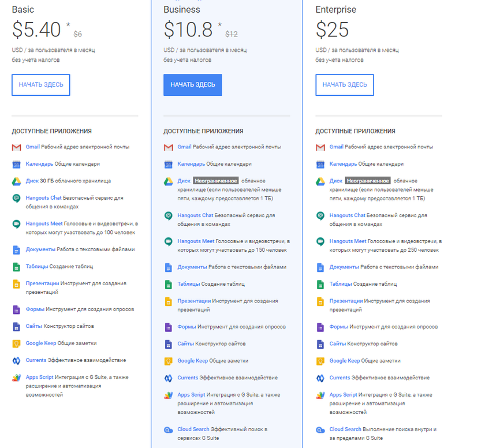485x448 pixels.
Task: Click the 'Неограниченное' badge in Business plan
Action: pyautogui.click(x=215, y=181)
